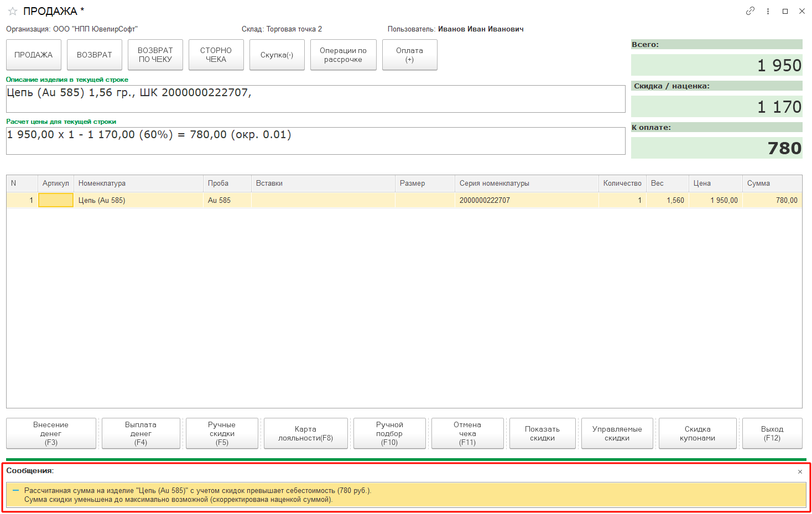Select the sum cell '780,00'
Screen dimensions: 812x514
772,200
